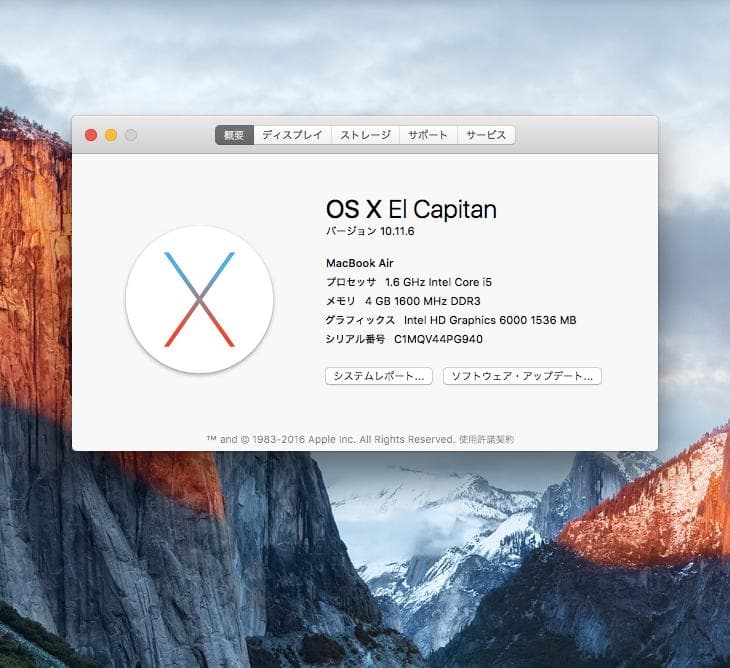
Task: Open the ストレージ tab
Action: [365, 135]
